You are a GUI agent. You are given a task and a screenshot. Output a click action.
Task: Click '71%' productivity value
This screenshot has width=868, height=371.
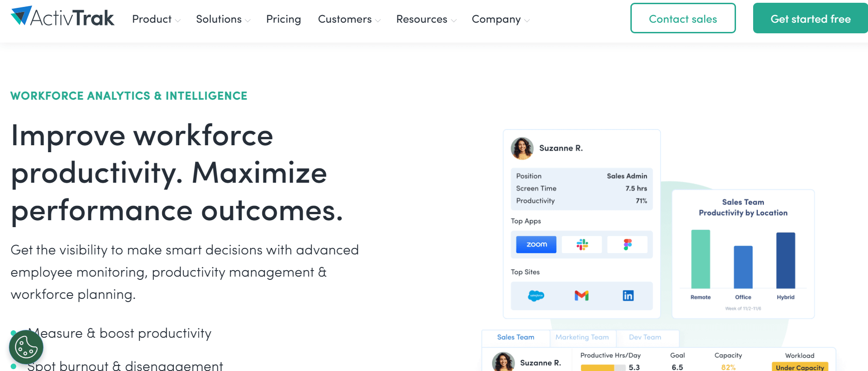(x=641, y=201)
